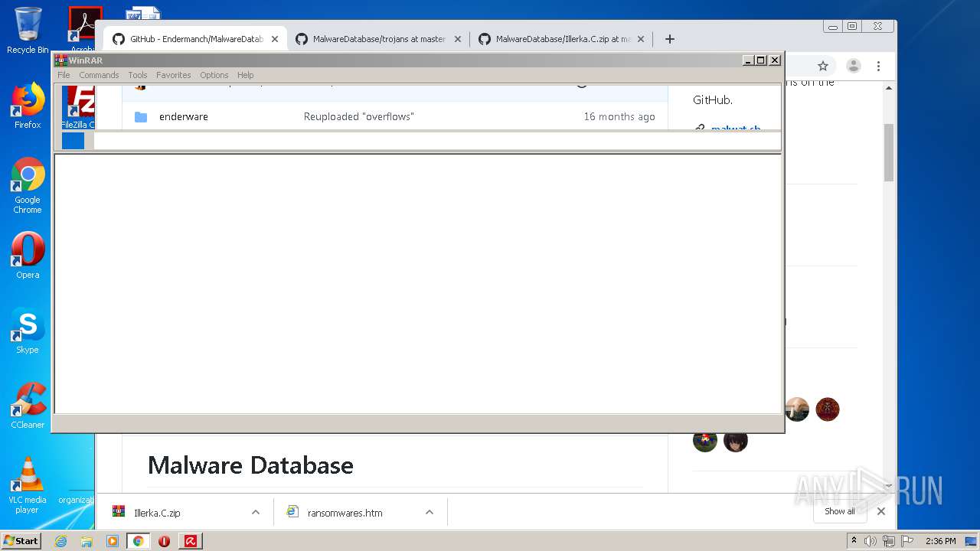Open WinRAR Help menu
Screen dimensions: 980x551
245,75
